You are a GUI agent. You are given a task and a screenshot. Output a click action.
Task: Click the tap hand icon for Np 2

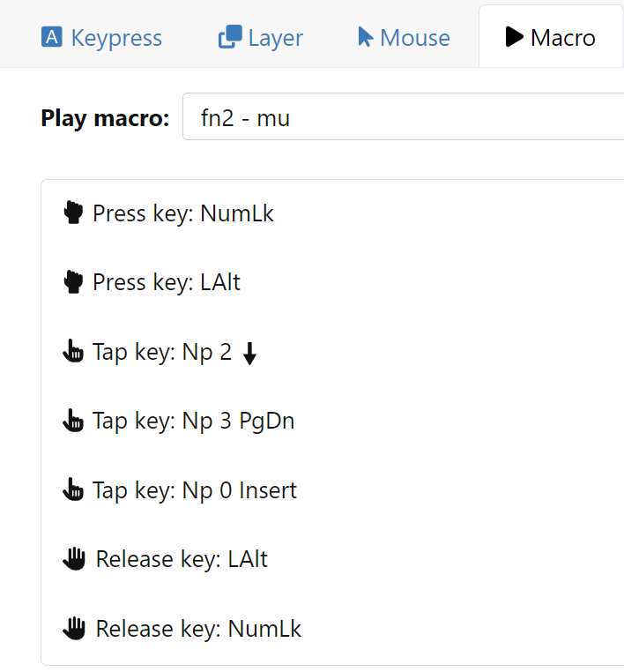73,352
